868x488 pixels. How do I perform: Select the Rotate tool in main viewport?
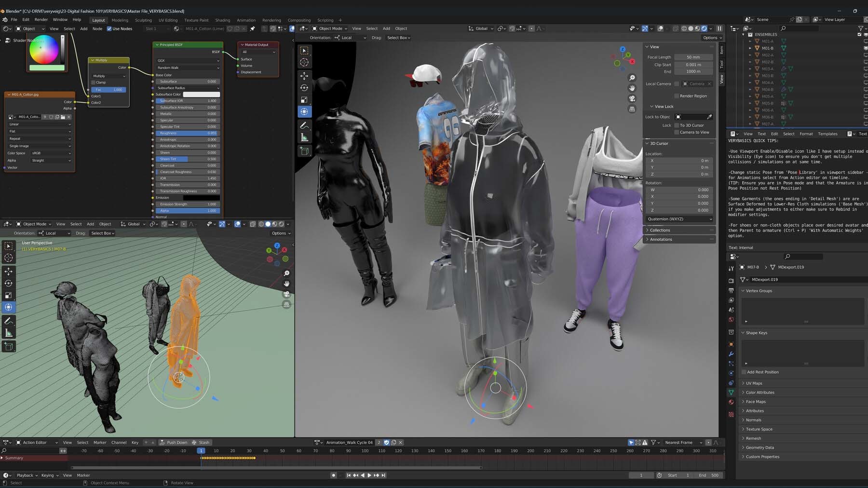304,88
